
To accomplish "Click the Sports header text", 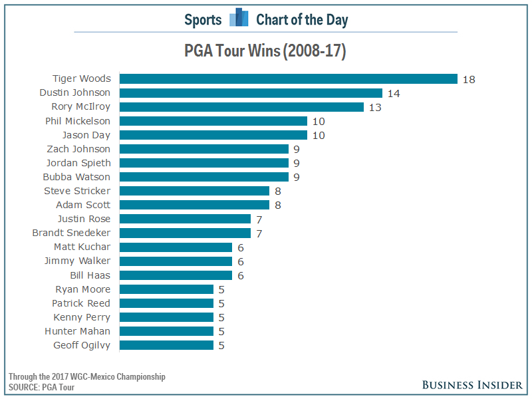I will click(203, 20).
